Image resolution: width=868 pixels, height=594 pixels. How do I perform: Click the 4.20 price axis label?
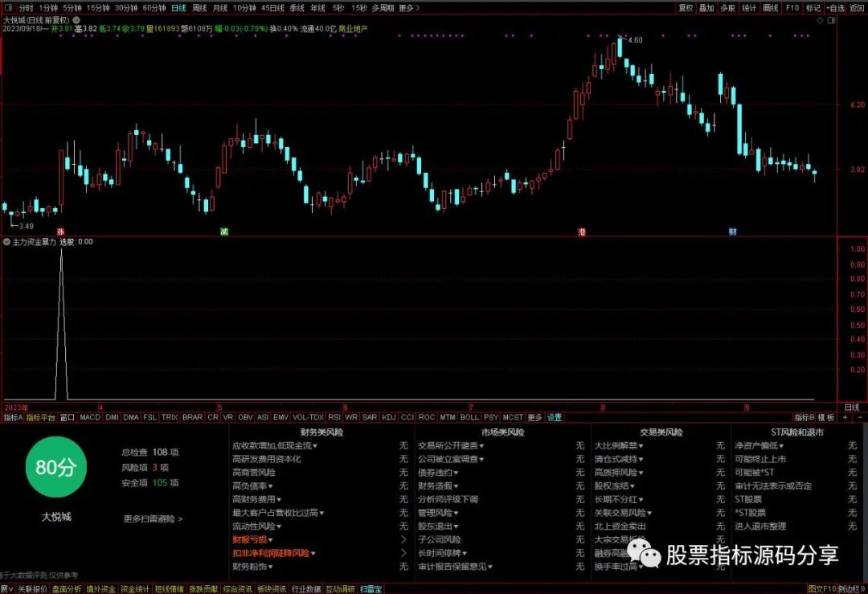click(x=857, y=104)
